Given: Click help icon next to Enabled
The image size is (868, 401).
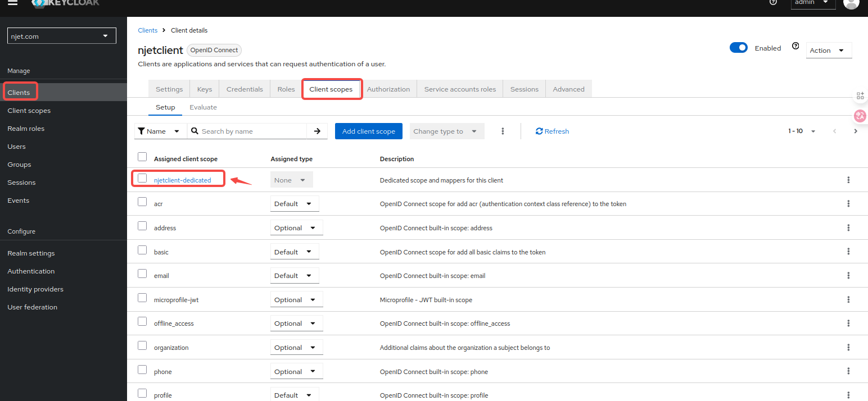Looking at the screenshot, I should [795, 47].
